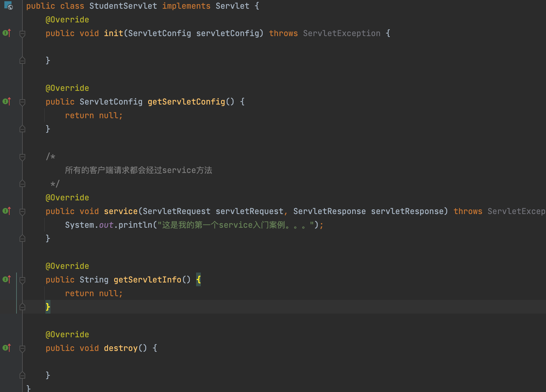Click the servletConfig parameter name in init
The image size is (546, 392).
(x=228, y=33)
